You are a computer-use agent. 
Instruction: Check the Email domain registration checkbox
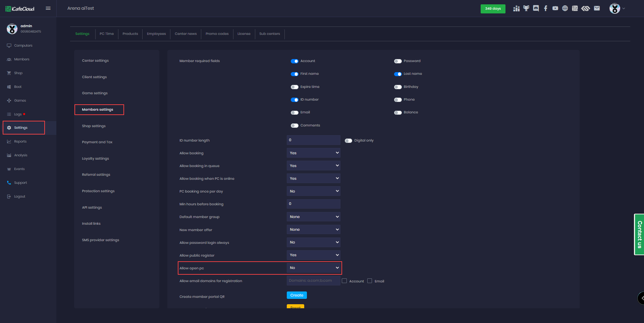pos(370,281)
